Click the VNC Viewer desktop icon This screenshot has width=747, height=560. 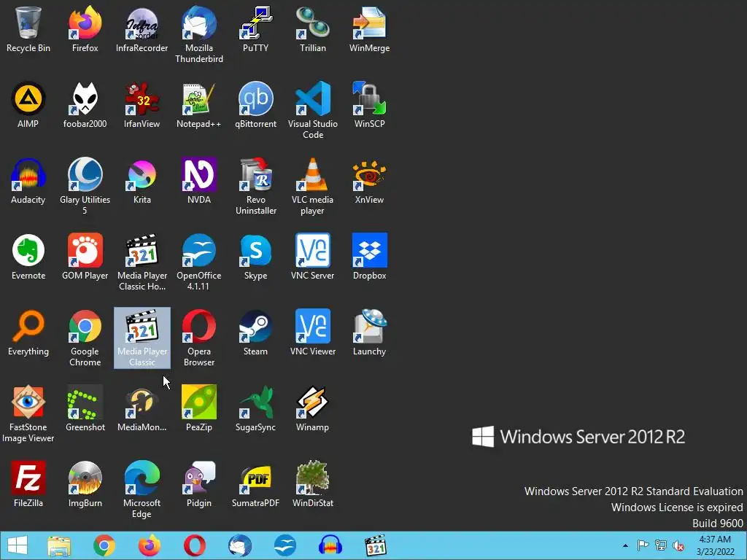tap(312, 332)
